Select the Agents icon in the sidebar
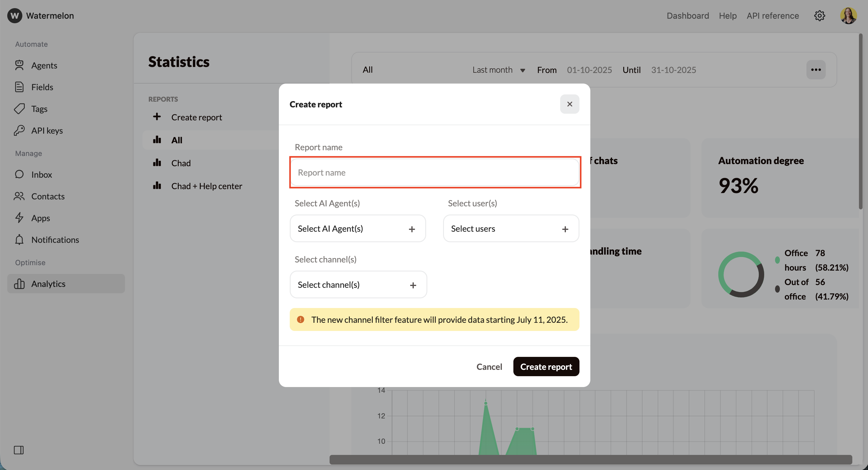Viewport: 868px width, 470px height. [x=20, y=65]
